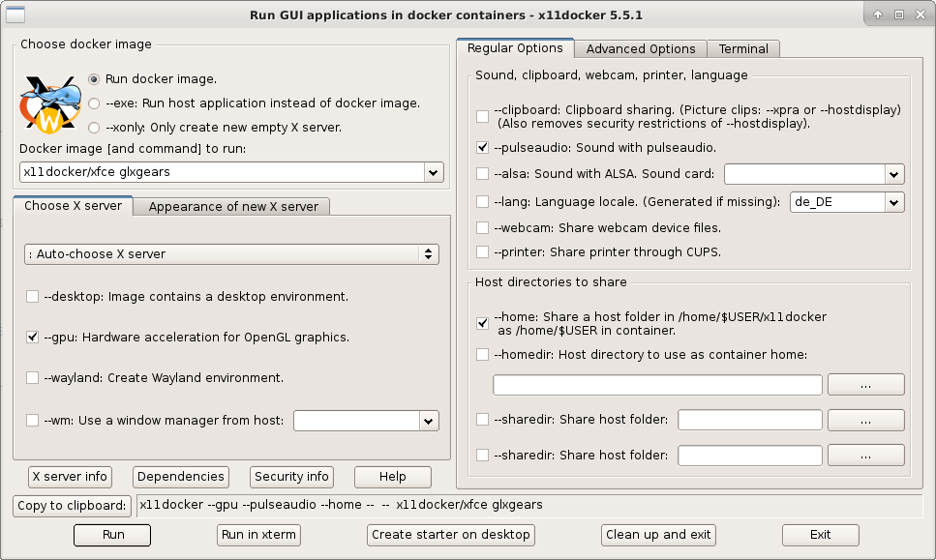Enable the --wayland checkbox
The image size is (936, 560).
point(33,377)
